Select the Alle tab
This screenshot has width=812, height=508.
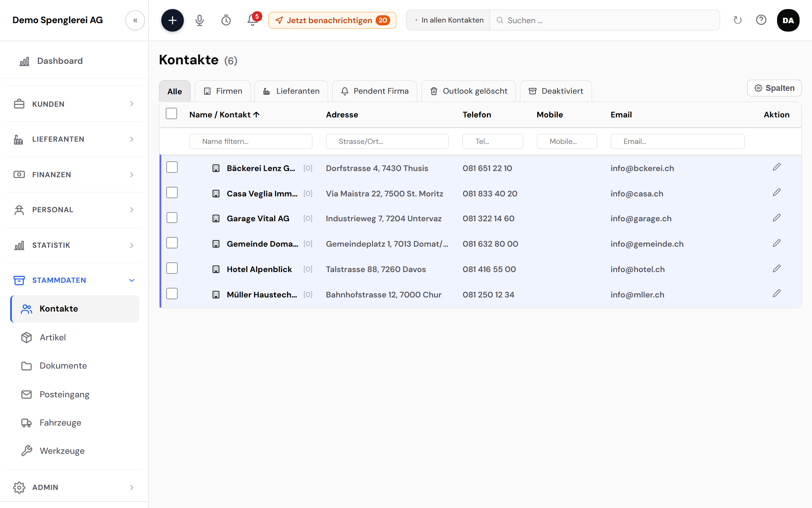(x=175, y=91)
